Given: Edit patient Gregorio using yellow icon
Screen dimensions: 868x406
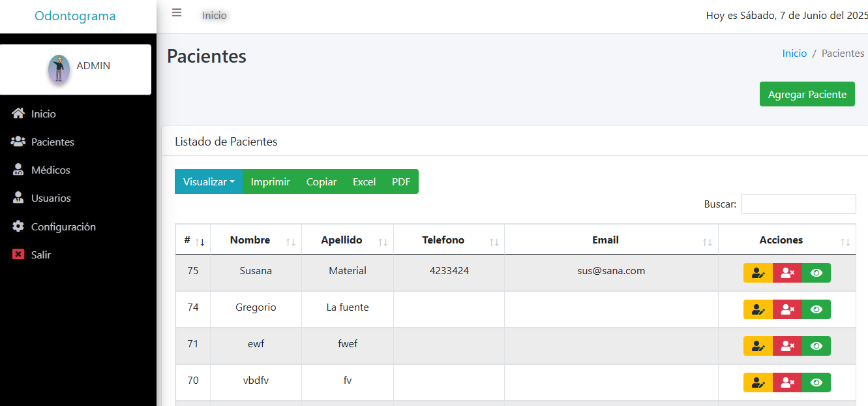Looking at the screenshot, I should pyautogui.click(x=758, y=309).
